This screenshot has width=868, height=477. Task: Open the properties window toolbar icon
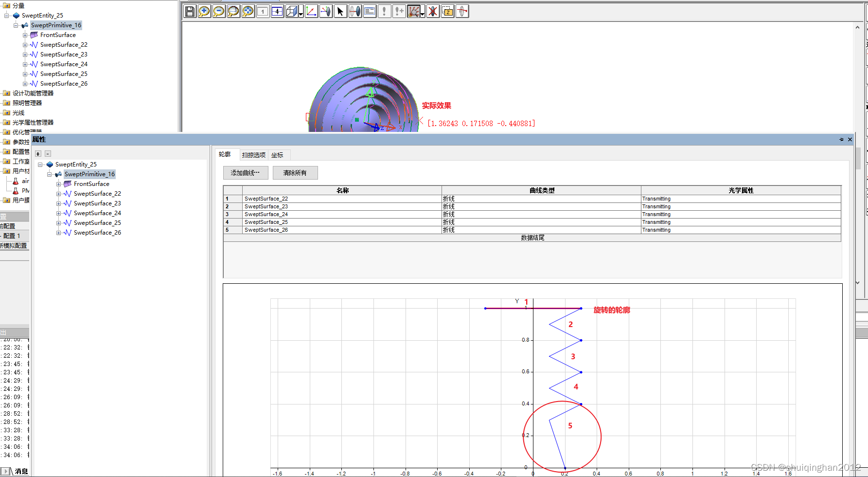coord(370,11)
